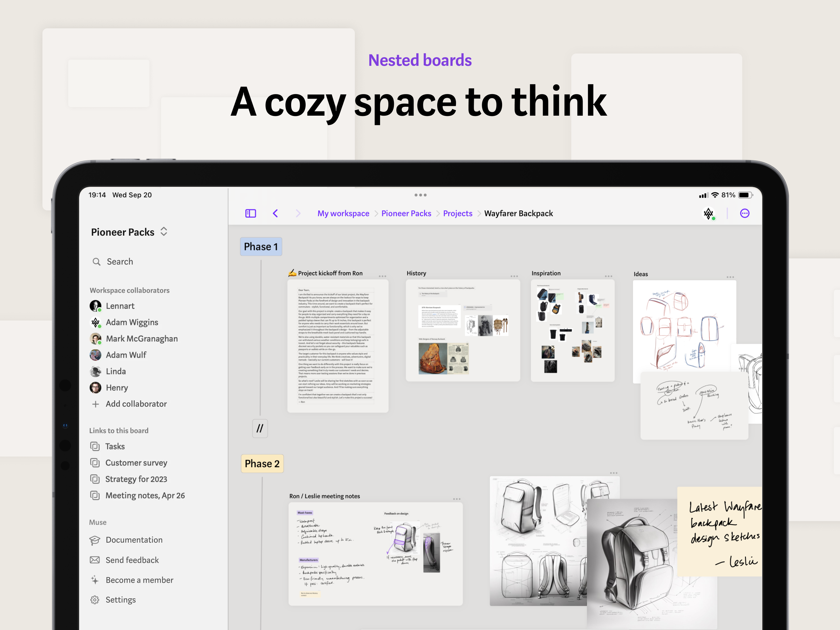The width and height of the screenshot is (840, 630).
Task: Navigate to My workspace breadcrumb
Action: pyautogui.click(x=343, y=213)
